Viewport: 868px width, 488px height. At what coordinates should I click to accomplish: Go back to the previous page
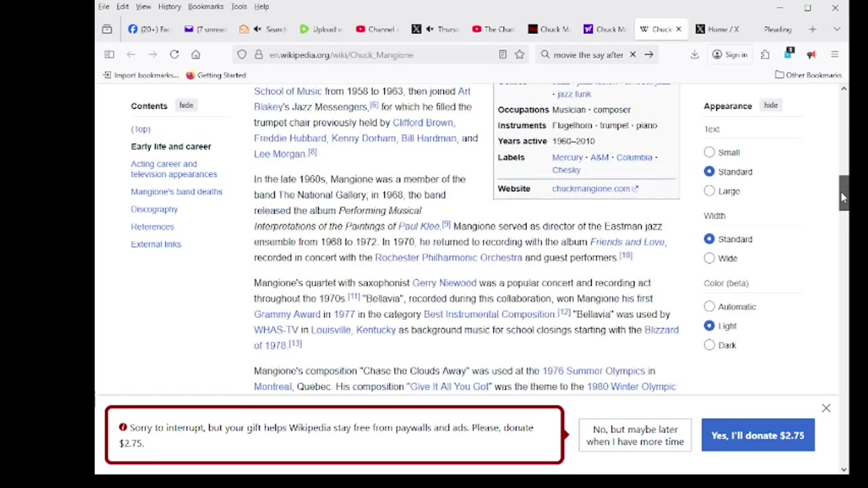tap(131, 54)
